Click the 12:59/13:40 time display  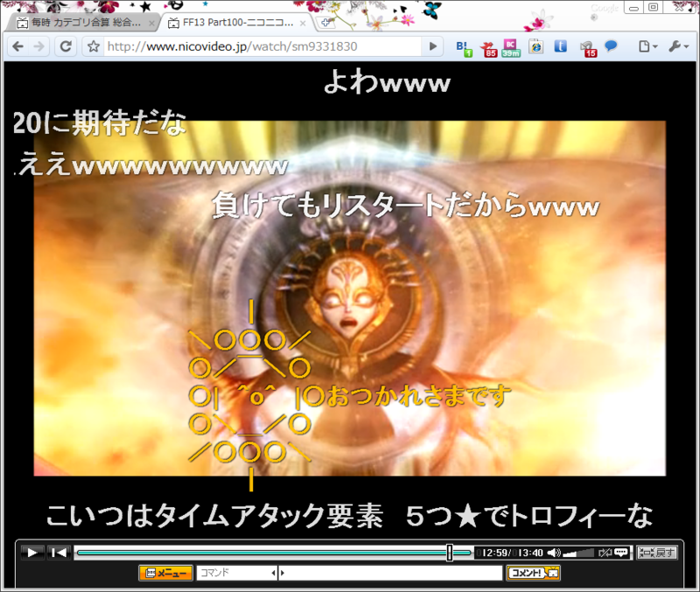coord(513,553)
